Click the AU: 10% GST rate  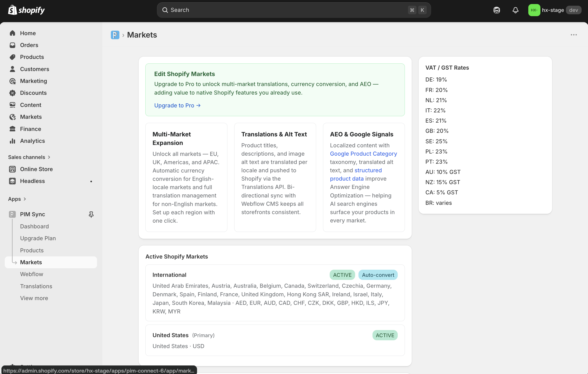tap(443, 172)
